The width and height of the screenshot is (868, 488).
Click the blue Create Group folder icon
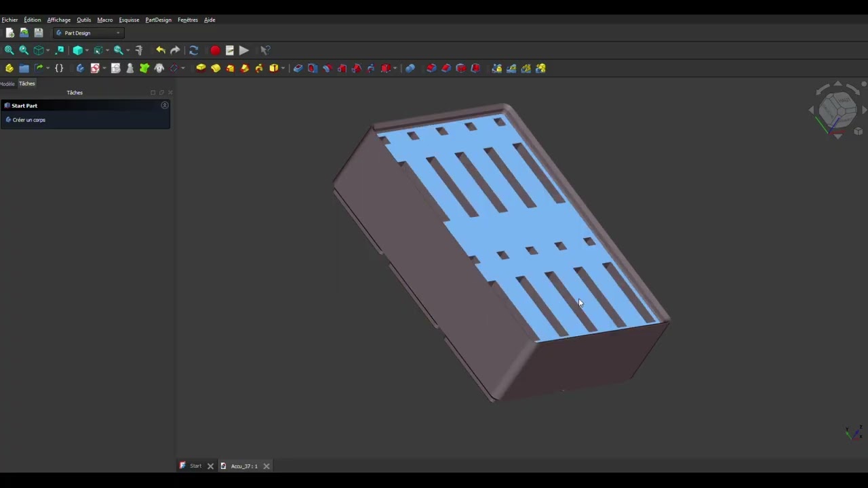(24, 68)
